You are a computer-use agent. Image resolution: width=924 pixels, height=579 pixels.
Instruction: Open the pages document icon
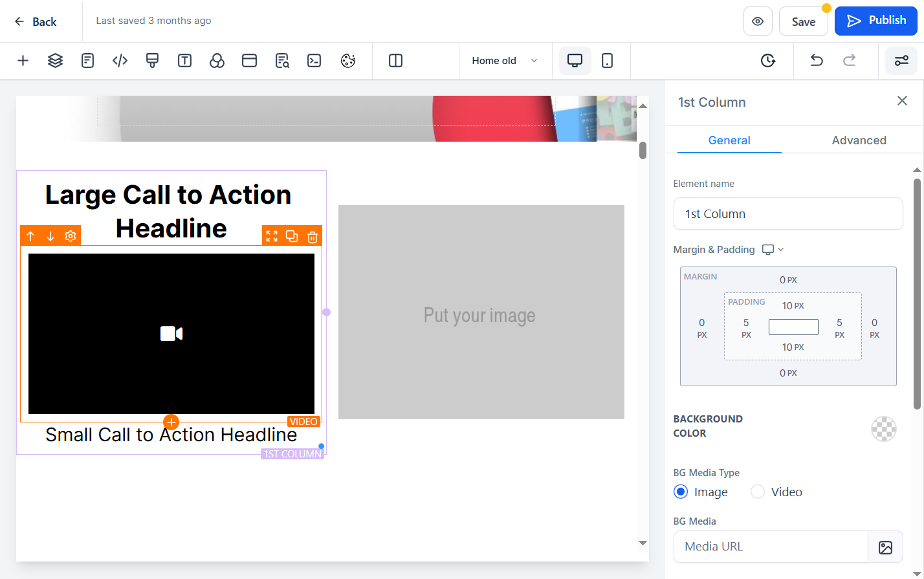87,61
